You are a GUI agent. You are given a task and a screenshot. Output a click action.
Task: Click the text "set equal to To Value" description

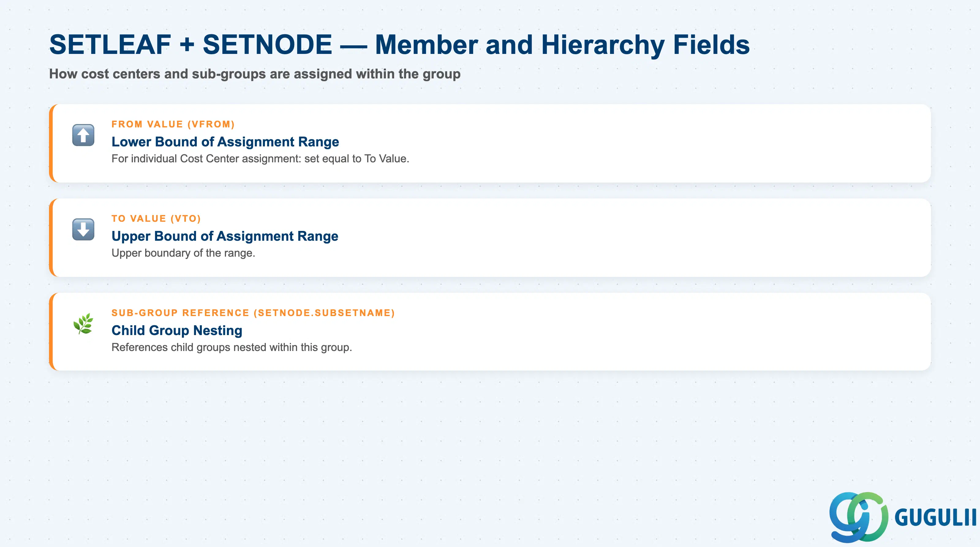pos(260,159)
